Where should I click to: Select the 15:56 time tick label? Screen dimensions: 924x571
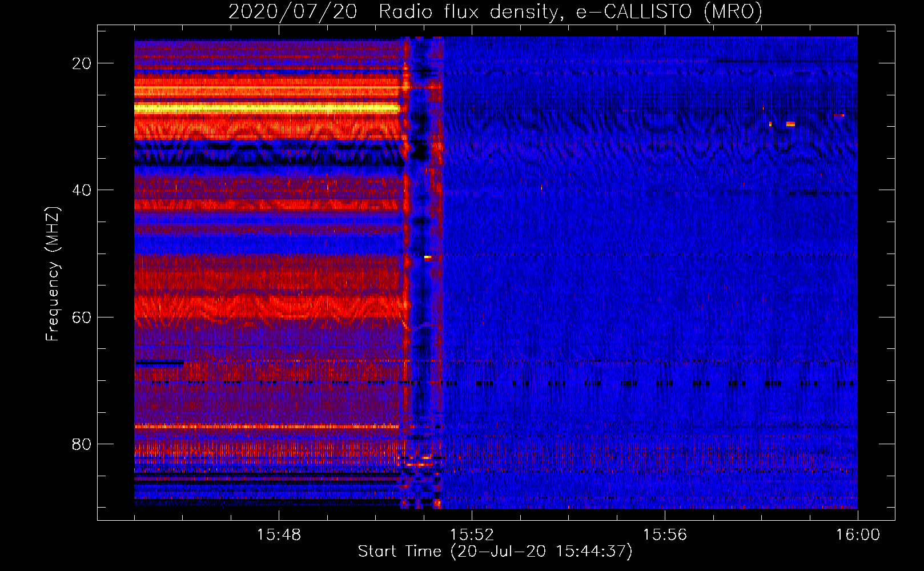tap(665, 535)
